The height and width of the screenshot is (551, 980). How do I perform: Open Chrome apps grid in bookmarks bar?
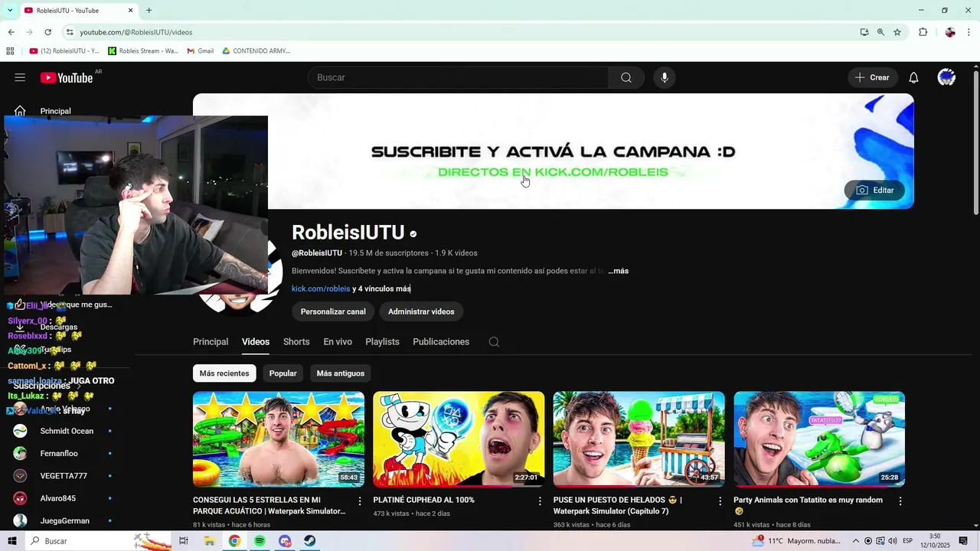click(x=10, y=51)
